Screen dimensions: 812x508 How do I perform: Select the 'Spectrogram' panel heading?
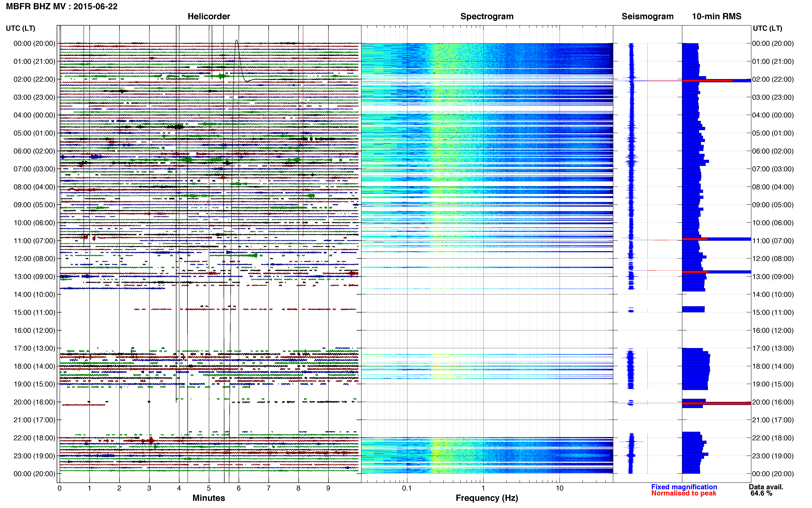point(487,16)
